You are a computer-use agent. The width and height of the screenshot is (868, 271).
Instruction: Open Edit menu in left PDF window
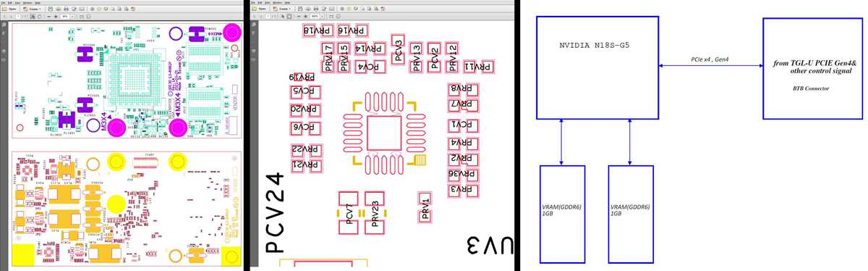pos(10,3)
